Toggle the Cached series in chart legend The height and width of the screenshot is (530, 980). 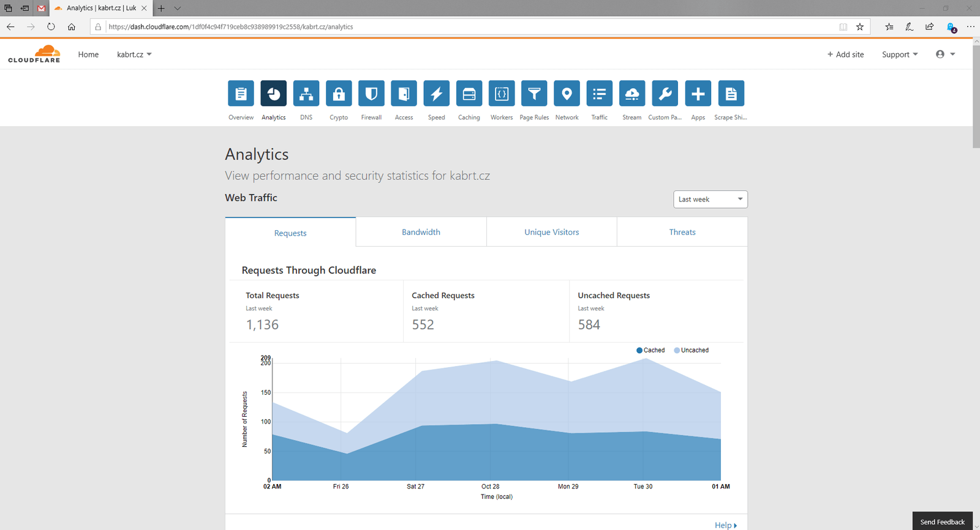650,350
